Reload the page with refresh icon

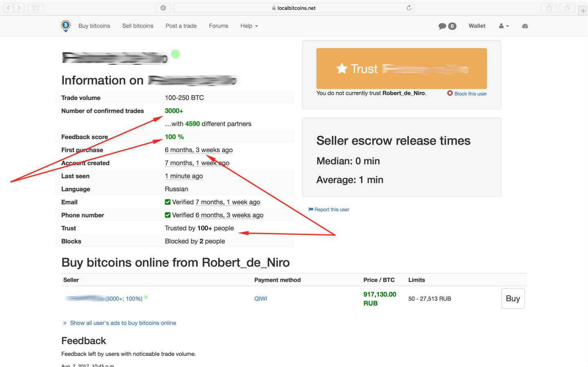pos(409,8)
